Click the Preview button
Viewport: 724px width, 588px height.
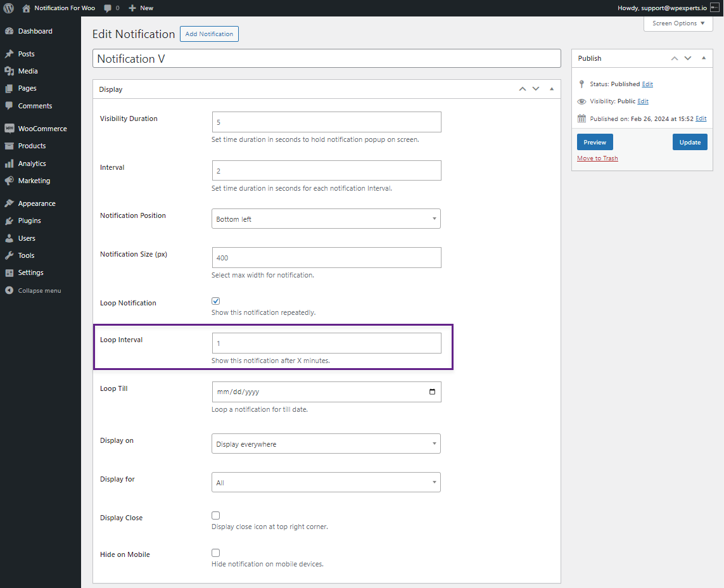click(x=595, y=143)
